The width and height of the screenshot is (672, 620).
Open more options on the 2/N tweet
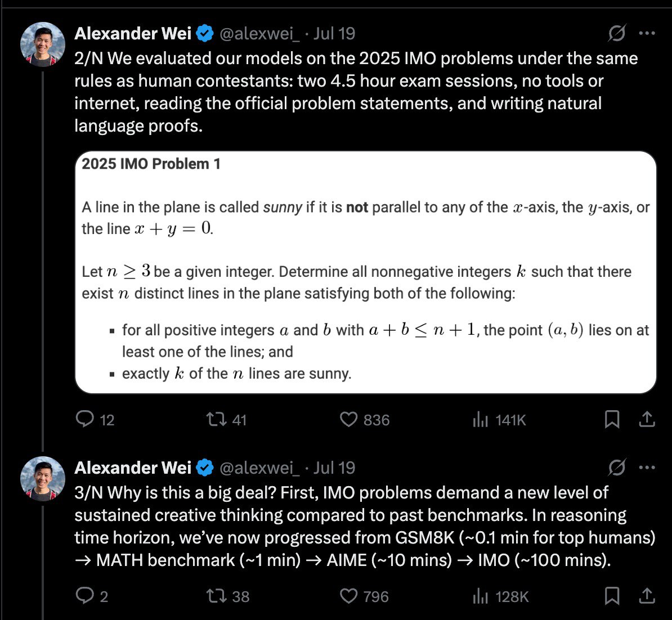pos(647,34)
